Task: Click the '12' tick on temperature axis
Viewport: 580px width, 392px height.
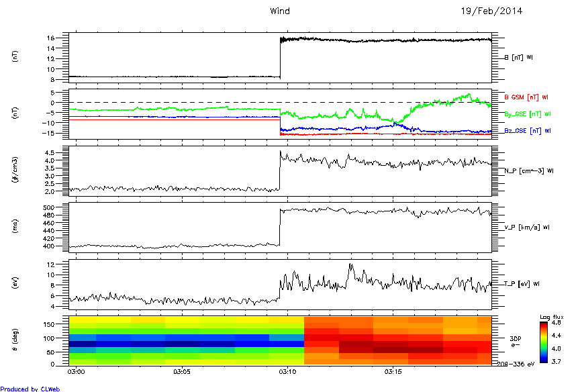Action: point(50,264)
